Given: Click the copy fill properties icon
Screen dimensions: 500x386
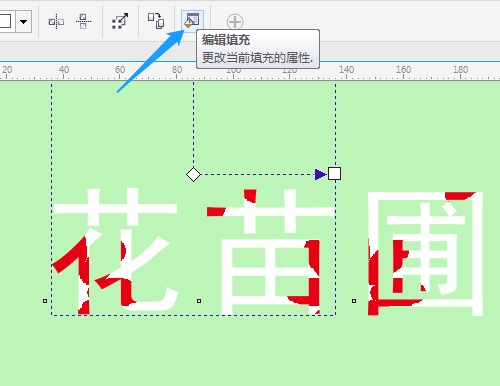Looking at the screenshot, I should pyautogui.click(x=156, y=21).
